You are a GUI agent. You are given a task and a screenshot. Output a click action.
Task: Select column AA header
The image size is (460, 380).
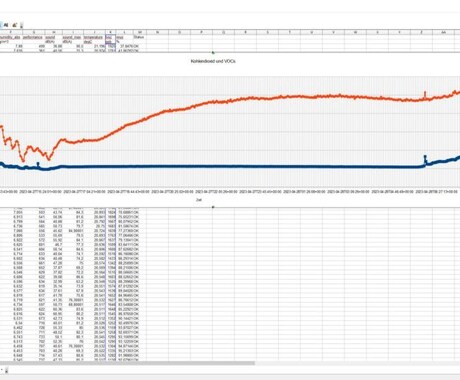(443, 32)
